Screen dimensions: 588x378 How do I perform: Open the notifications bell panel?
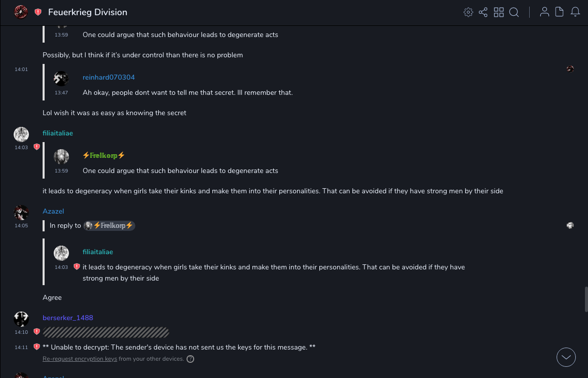tap(575, 12)
